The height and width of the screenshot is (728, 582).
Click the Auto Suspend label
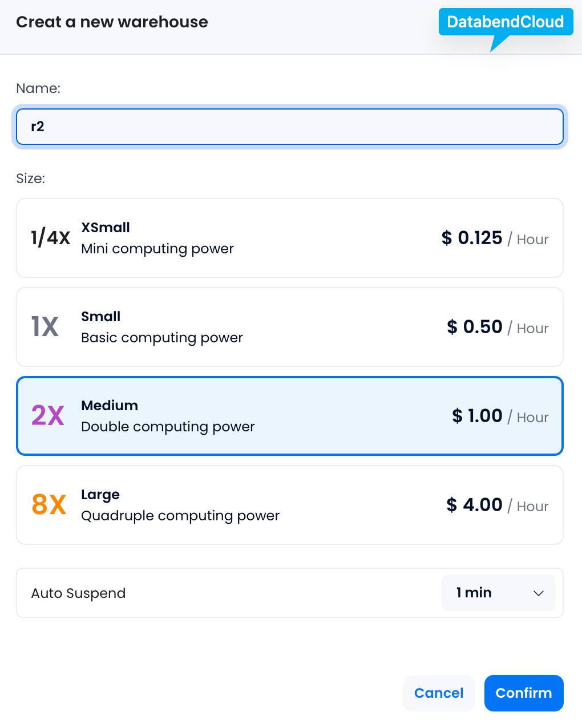pos(78,593)
